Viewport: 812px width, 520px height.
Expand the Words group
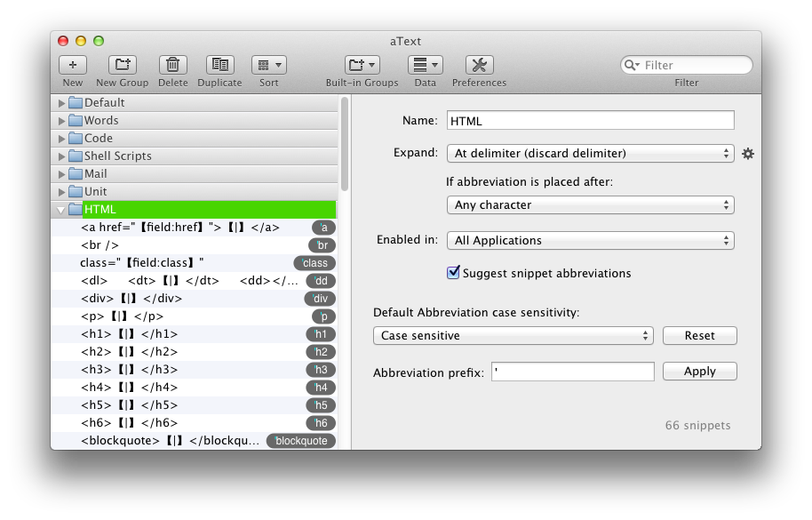click(x=61, y=121)
